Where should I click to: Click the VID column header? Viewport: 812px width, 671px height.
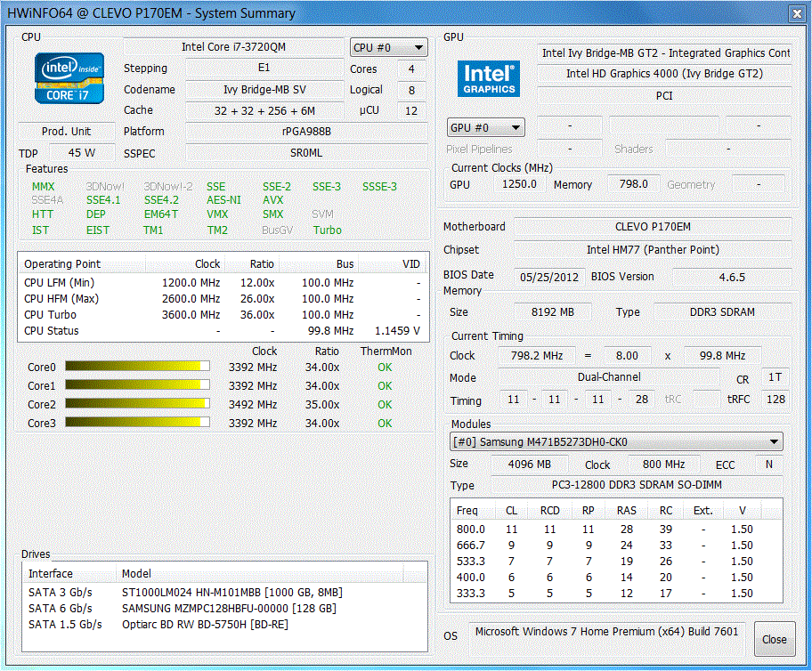click(394, 264)
